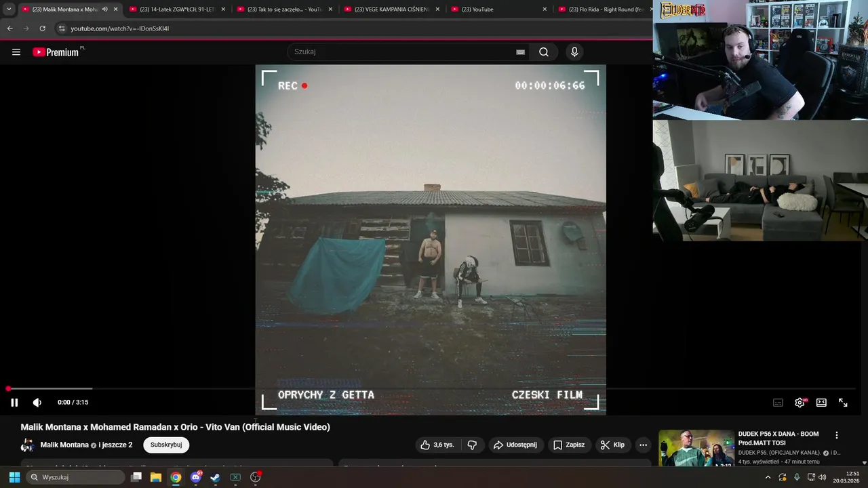
Task: Close the "Tak to się zaczęło" tab
Action: point(330,9)
